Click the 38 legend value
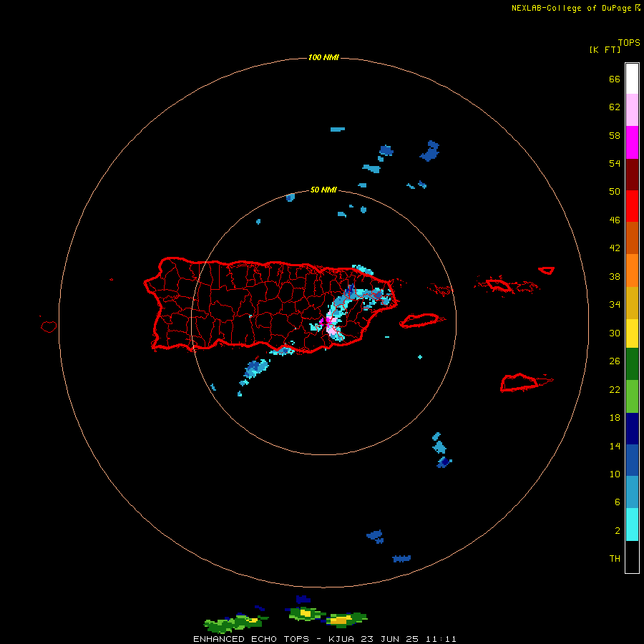The height and width of the screenshot is (644, 644). (615, 277)
